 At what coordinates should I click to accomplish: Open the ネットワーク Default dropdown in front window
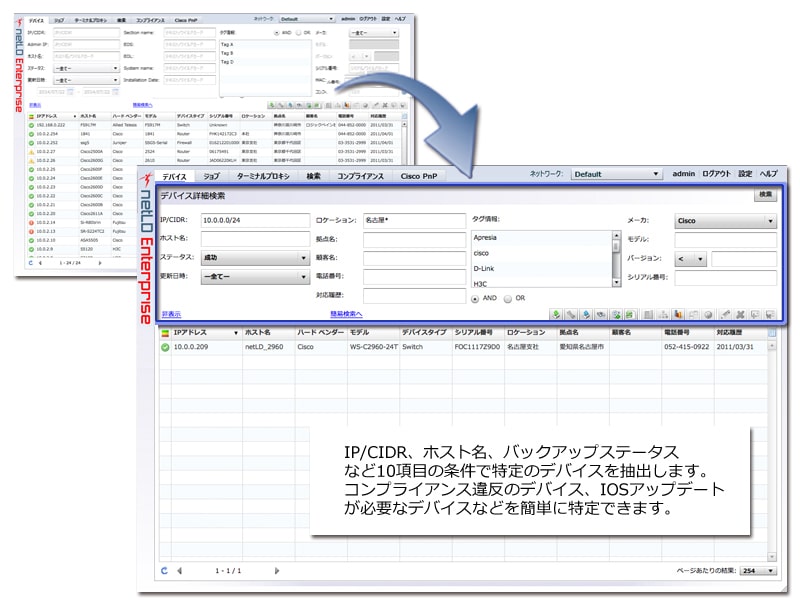(x=616, y=174)
